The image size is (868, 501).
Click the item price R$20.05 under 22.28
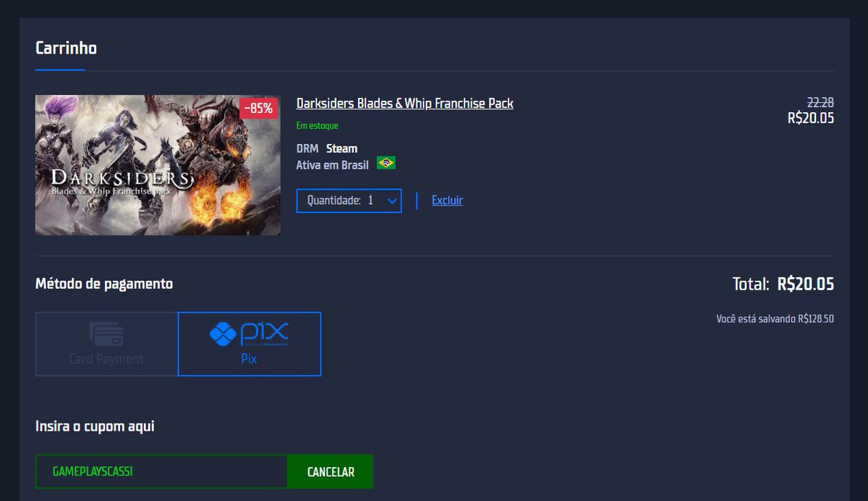[x=811, y=118]
